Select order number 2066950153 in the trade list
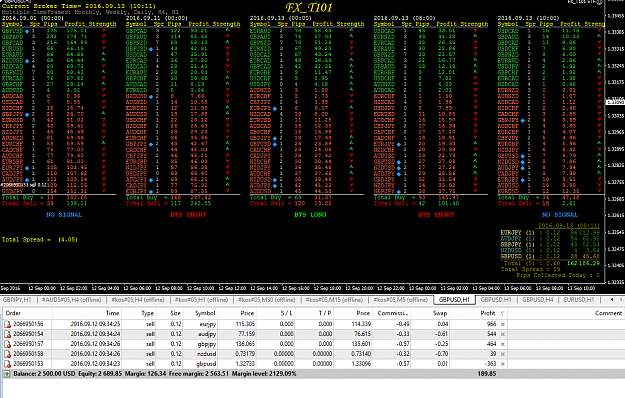The image size is (625, 398). (28, 364)
